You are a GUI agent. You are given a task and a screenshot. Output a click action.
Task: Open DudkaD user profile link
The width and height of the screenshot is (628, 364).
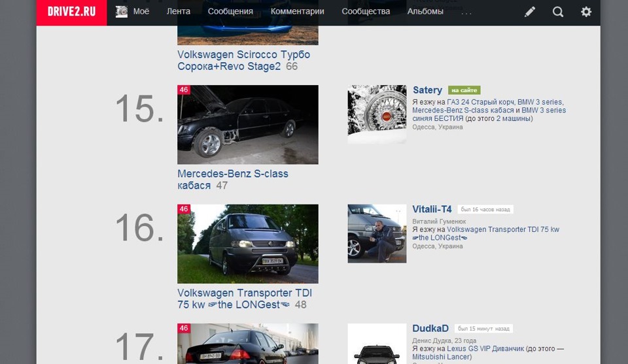[430, 329]
